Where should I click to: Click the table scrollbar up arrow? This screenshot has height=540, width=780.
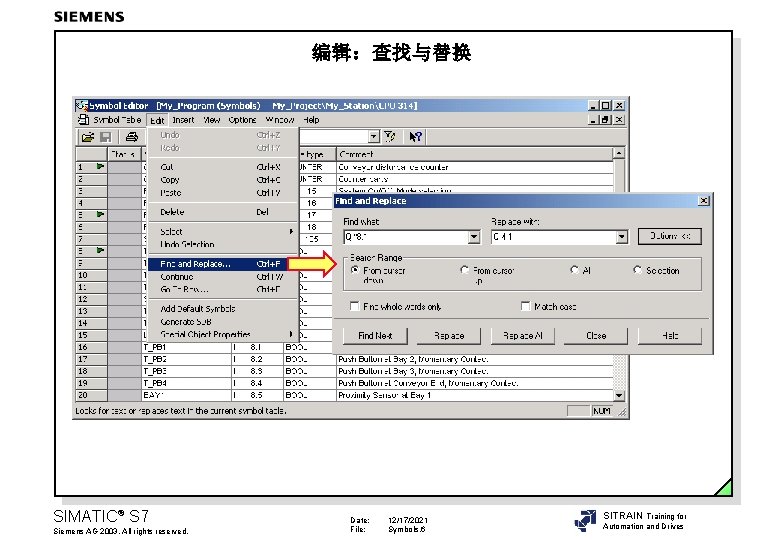coord(618,154)
